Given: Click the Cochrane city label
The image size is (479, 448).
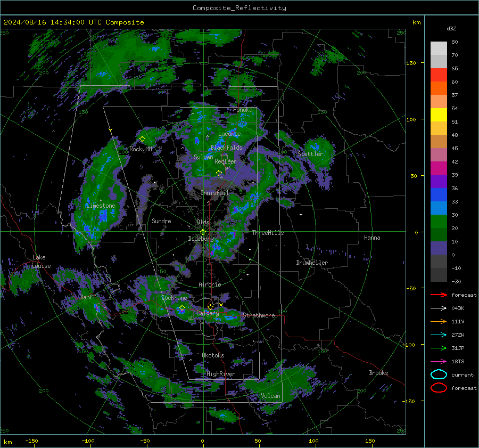Looking at the screenshot, I should point(174,298).
